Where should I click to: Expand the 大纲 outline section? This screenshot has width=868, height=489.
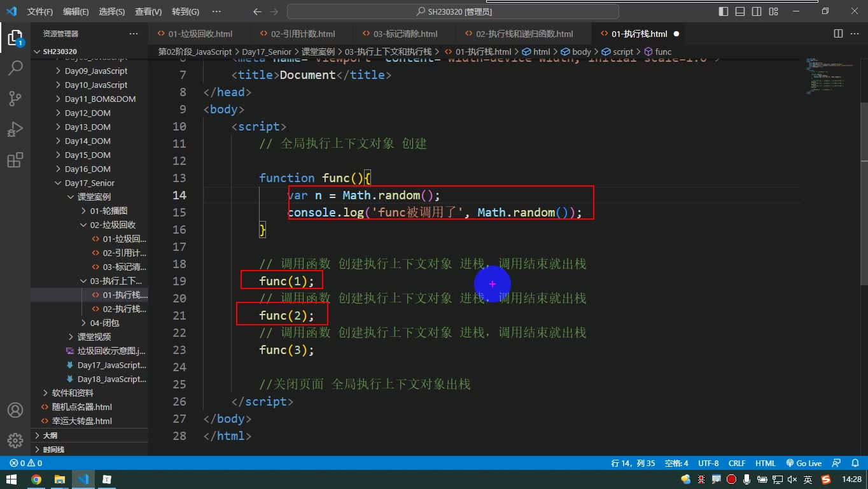[x=89, y=436]
